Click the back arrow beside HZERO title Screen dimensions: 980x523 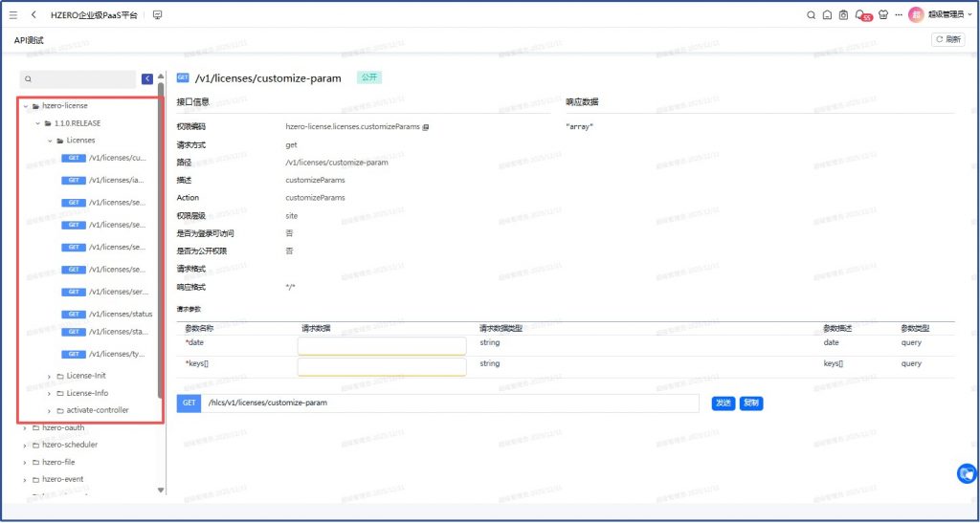33,15
